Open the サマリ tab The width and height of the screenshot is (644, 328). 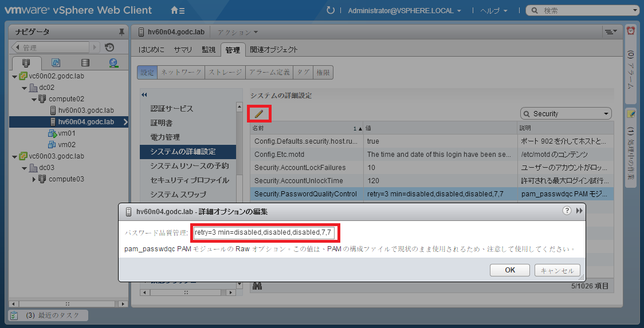point(183,50)
